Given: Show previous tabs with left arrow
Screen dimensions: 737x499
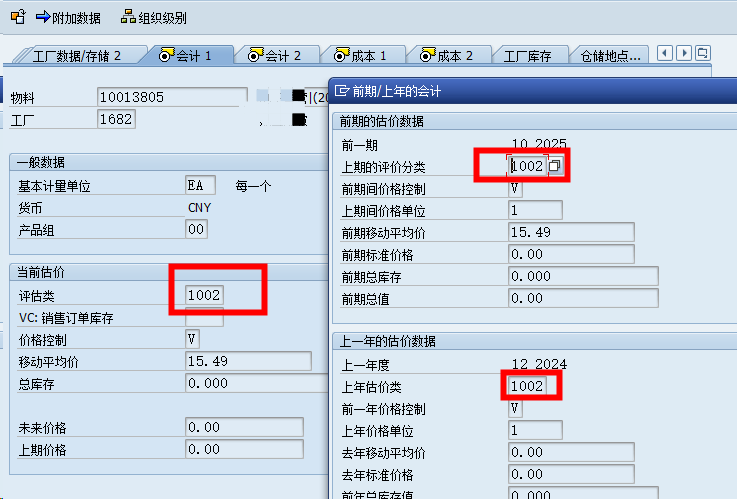Looking at the screenshot, I should pyautogui.click(x=665, y=53).
